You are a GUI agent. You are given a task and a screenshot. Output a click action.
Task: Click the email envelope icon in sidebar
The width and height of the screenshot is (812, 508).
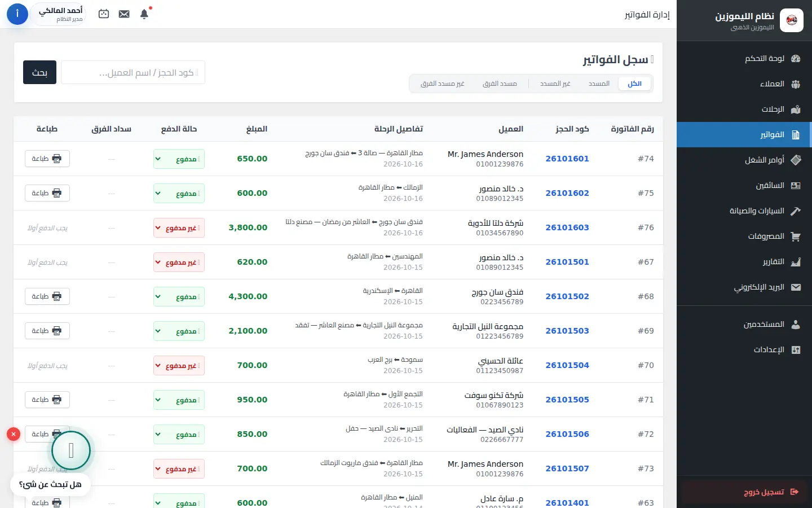click(x=796, y=287)
